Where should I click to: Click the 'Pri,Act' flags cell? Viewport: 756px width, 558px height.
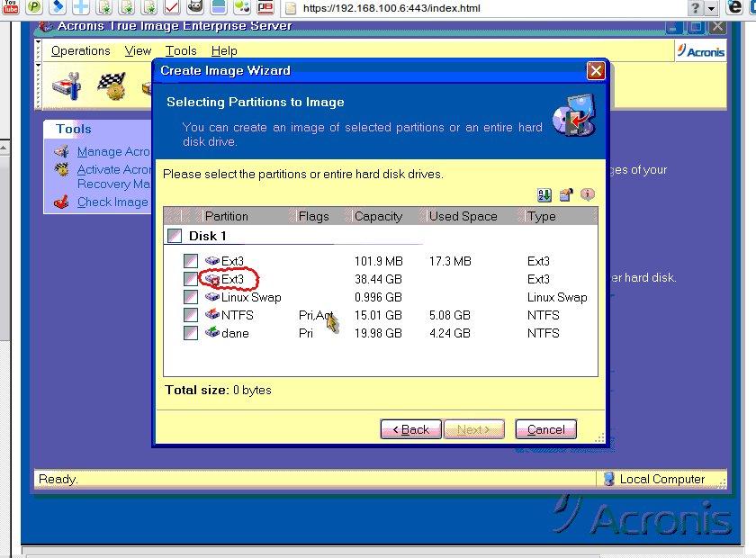coord(316,315)
